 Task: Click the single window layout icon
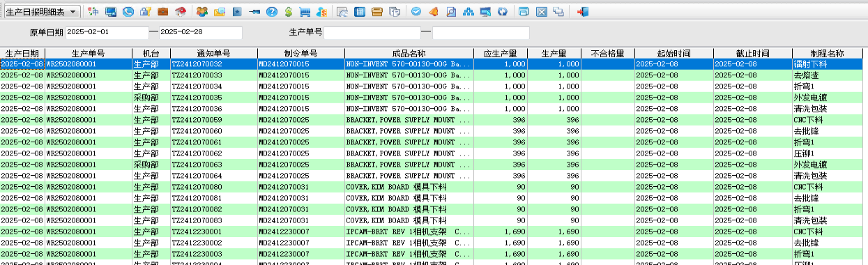click(x=524, y=12)
